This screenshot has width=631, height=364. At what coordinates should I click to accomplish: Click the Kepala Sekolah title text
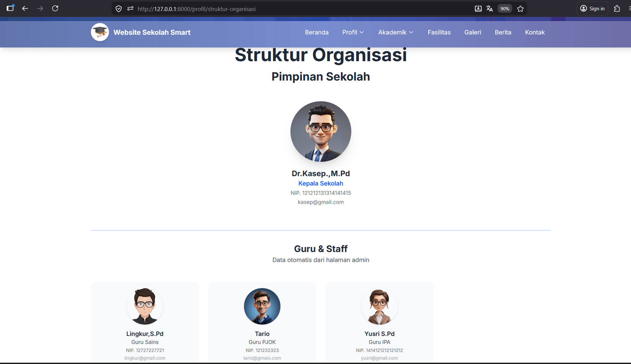pos(321,184)
